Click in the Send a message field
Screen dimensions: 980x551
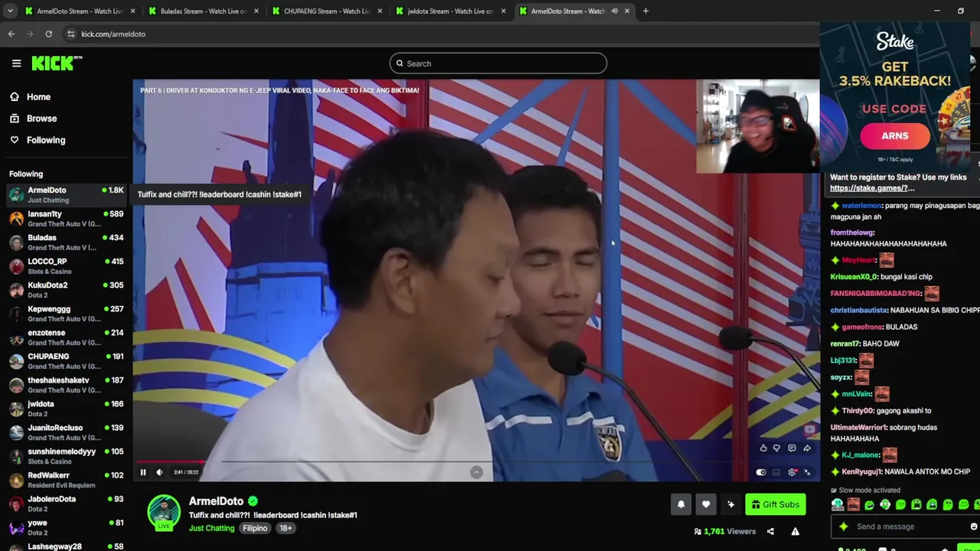click(x=903, y=527)
